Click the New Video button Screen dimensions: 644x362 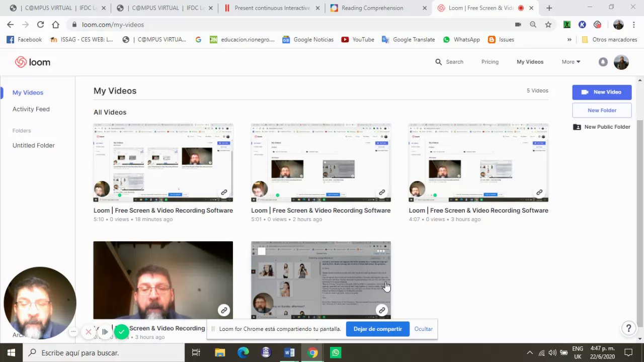click(602, 92)
